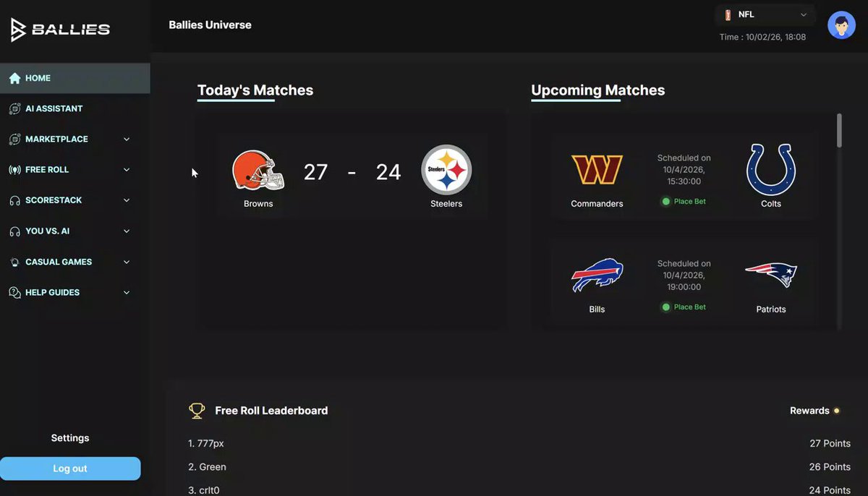This screenshot has width=868, height=496.
Task: Click the Free Roll broadcast icon
Action: (14, 170)
